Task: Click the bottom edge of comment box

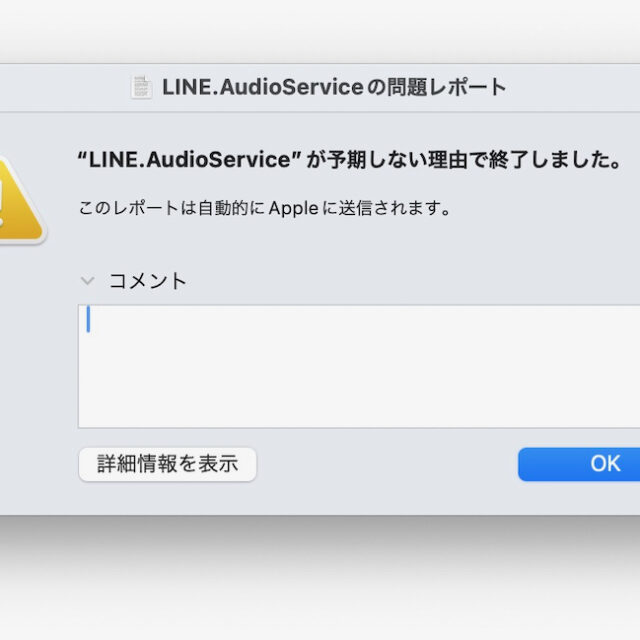Action: 359,427
